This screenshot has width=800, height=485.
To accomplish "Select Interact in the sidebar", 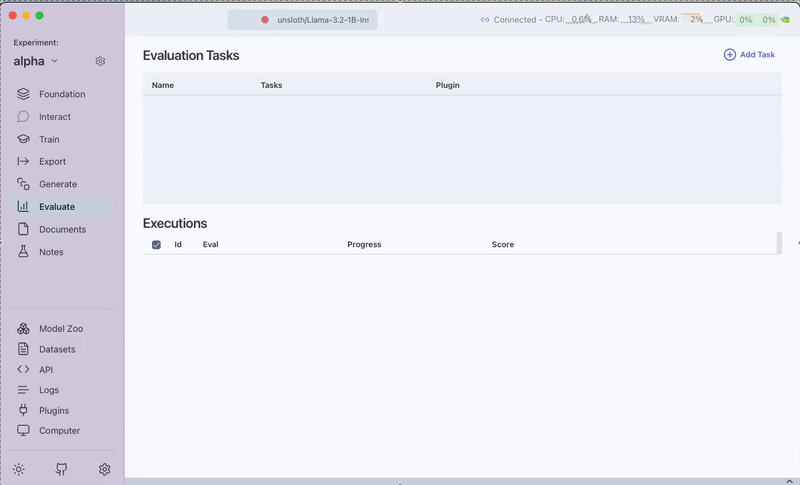I will click(x=54, y=117).
